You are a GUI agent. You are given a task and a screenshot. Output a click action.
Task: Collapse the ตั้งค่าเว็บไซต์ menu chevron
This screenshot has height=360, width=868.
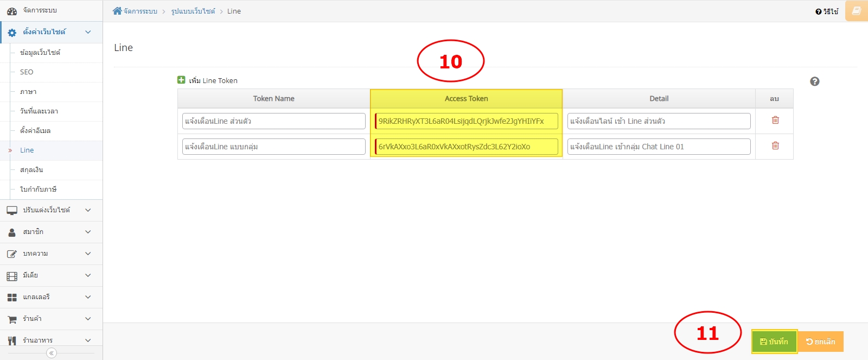(x=88, y=32)
